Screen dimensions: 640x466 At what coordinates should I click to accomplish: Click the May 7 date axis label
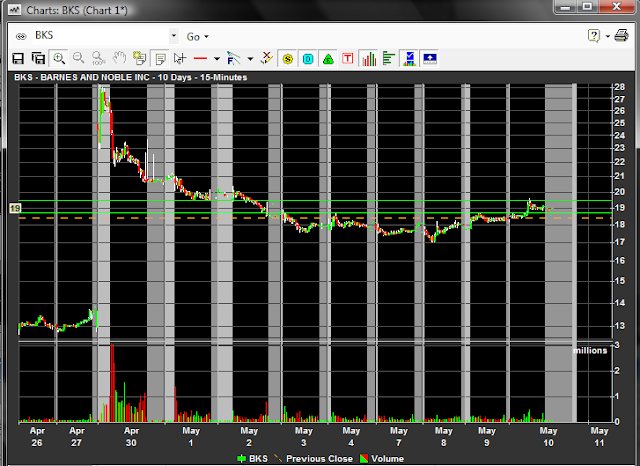click(x=398, y=437)
